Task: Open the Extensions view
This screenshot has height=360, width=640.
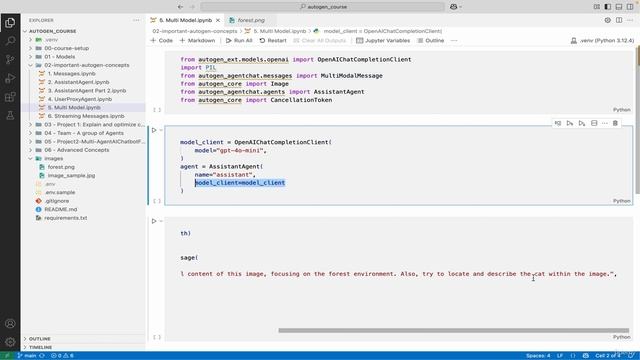Action: click(x=10, y=97)
